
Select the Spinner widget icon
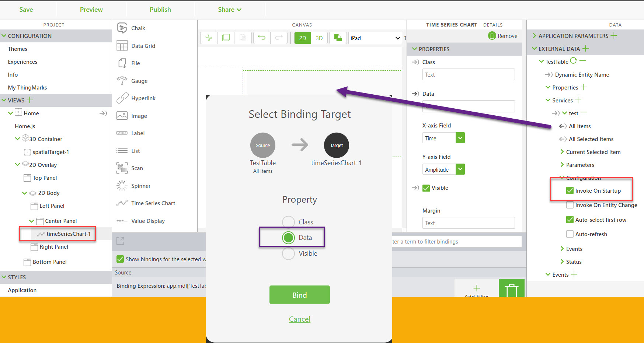coord(122,186)
